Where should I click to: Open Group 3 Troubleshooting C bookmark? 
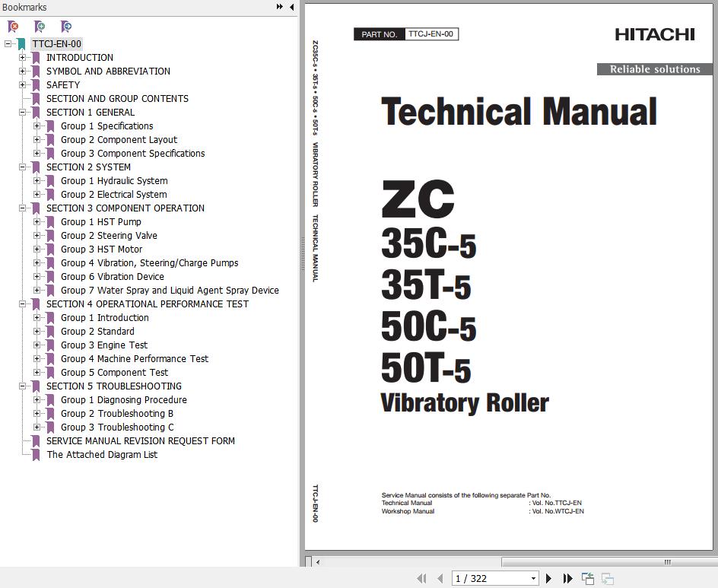point(117,427)
